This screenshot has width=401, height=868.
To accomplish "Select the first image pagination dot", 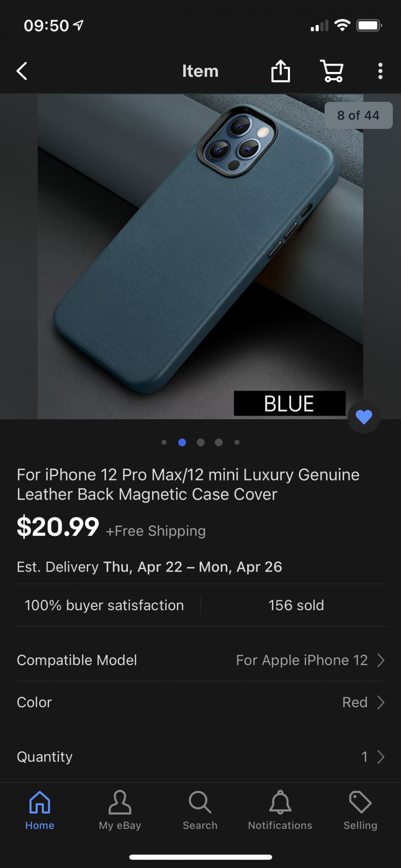I will click(164, 442).
